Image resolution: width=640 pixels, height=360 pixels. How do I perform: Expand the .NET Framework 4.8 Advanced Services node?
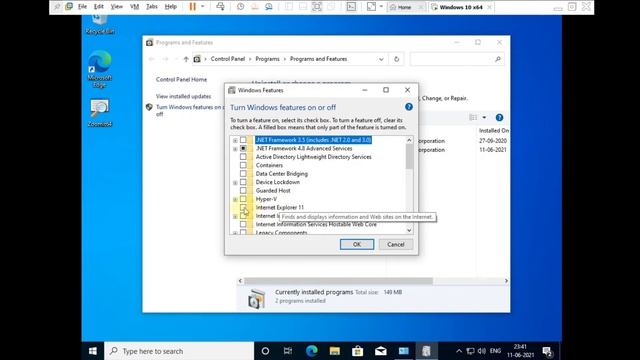pyautogui.click(x=235, y=149)
